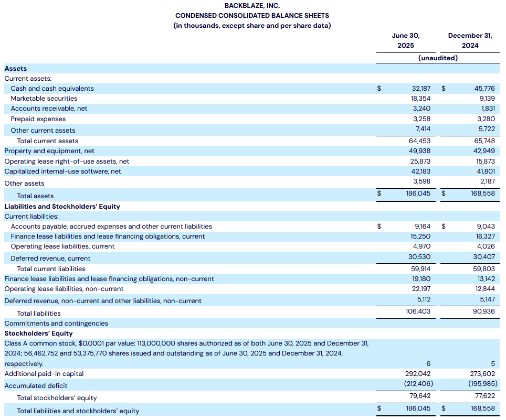
Task: Select the Current liabilities: label
Action: pyautogui.click(x=31, y=217)
